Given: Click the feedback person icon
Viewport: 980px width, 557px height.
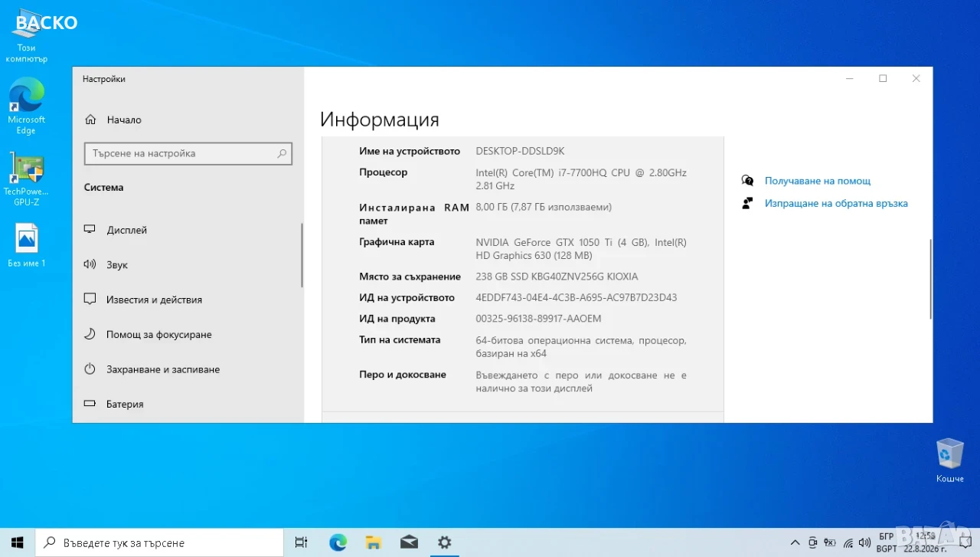Looking at the screenshot, I should coord(748,204).
